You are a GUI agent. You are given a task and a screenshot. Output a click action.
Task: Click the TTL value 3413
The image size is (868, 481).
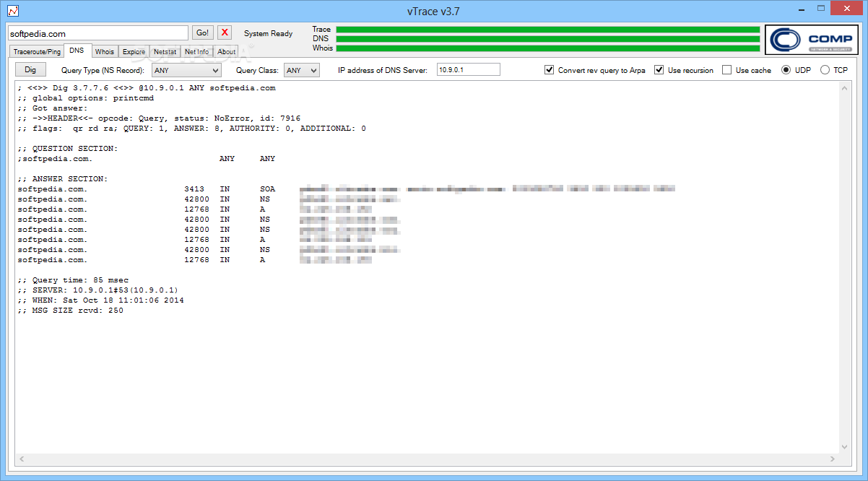194,189
